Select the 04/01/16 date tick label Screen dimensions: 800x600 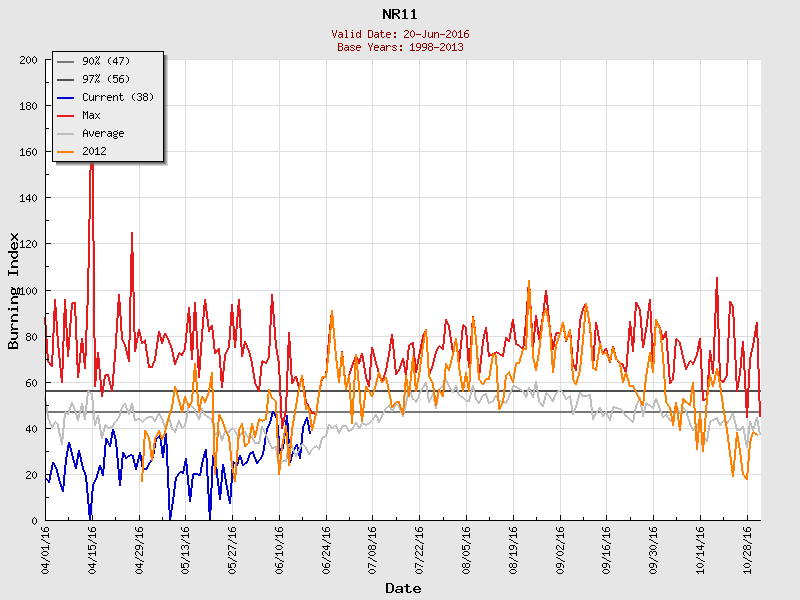(x=47, y=548)
